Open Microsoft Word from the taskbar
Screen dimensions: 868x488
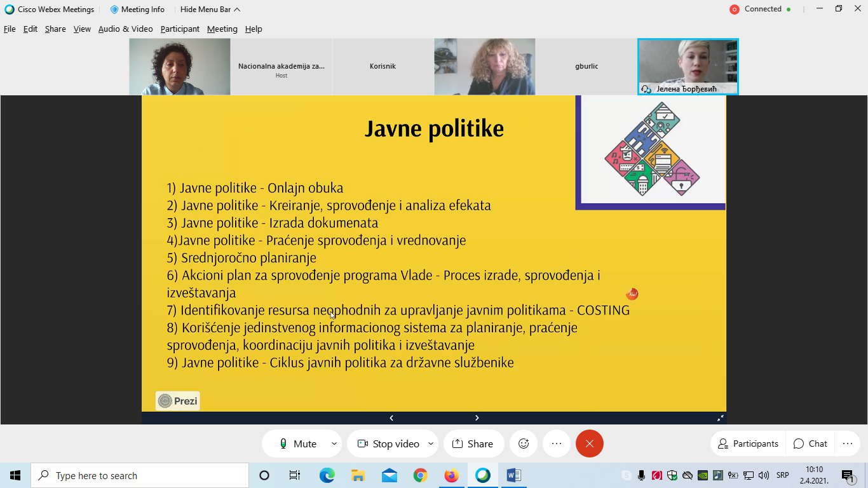(x=513, y=475)
